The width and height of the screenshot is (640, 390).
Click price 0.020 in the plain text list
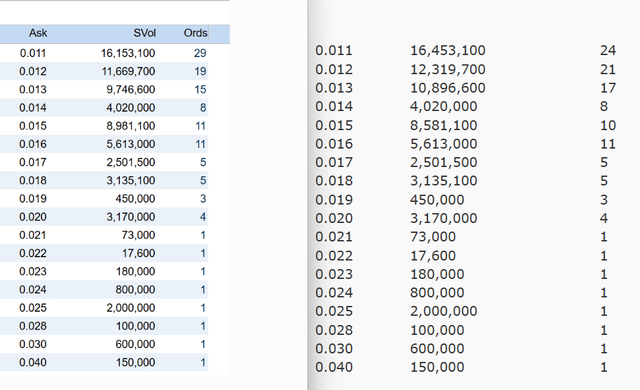click(x=334, y=218)
